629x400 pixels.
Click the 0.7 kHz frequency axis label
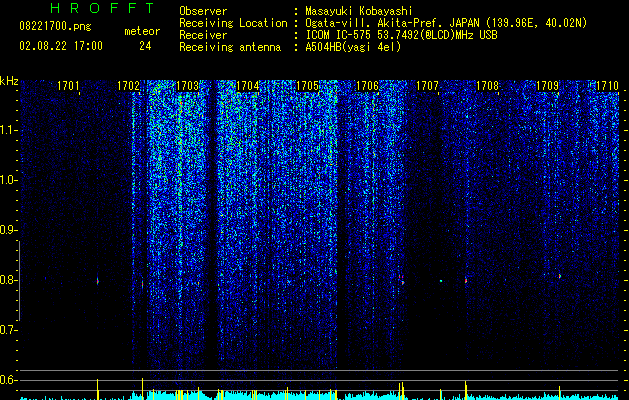[x=8, y=330]
